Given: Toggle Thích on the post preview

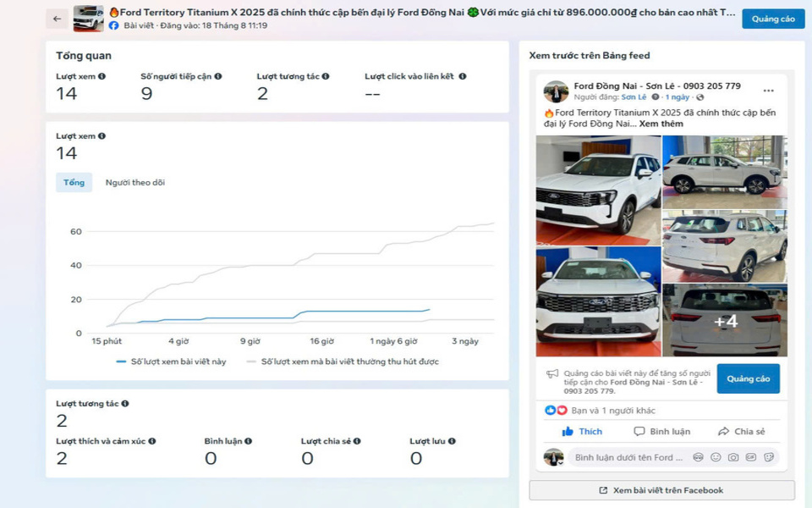Looking at the screenshot, I should (582, 431).
